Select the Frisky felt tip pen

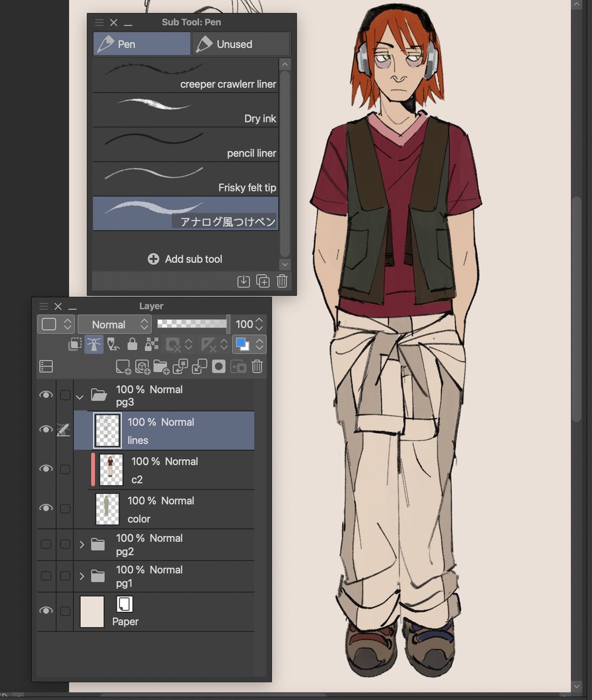coord(186,179)
